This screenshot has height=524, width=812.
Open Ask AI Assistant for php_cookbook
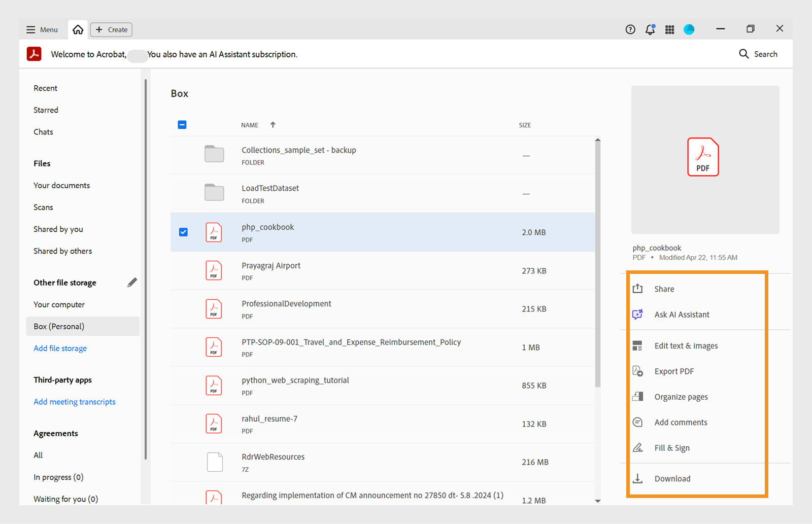682,314
